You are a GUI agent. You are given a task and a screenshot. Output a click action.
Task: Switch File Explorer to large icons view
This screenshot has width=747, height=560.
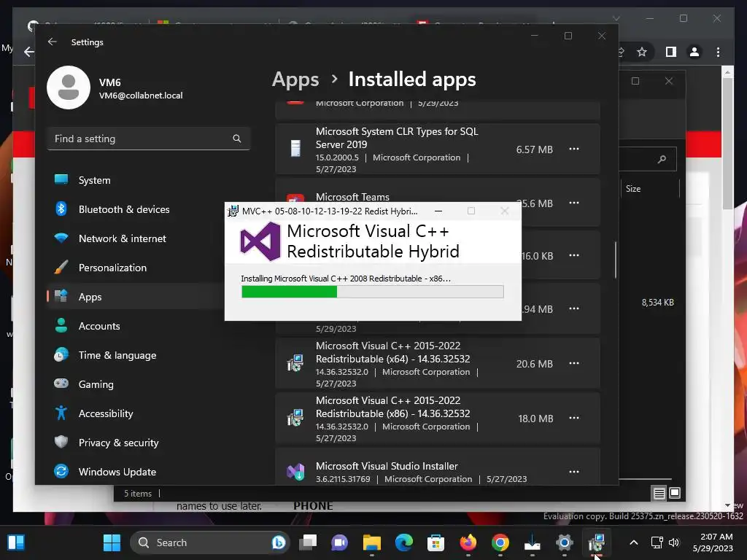point(675,494)
